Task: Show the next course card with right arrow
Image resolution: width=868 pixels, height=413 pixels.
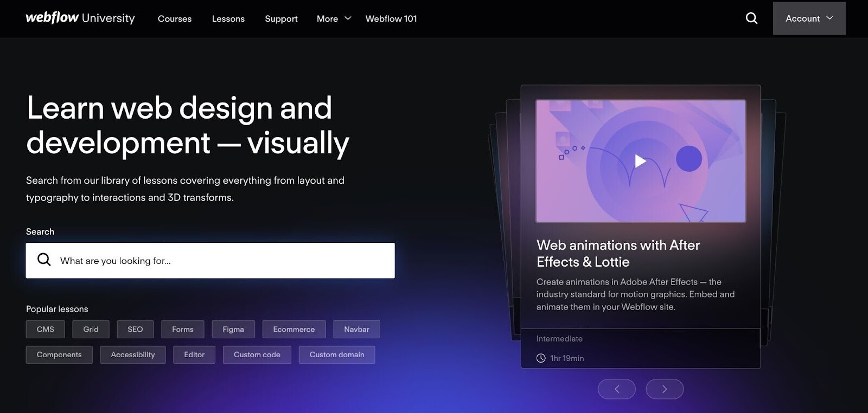Action: (x=665, y=389)
